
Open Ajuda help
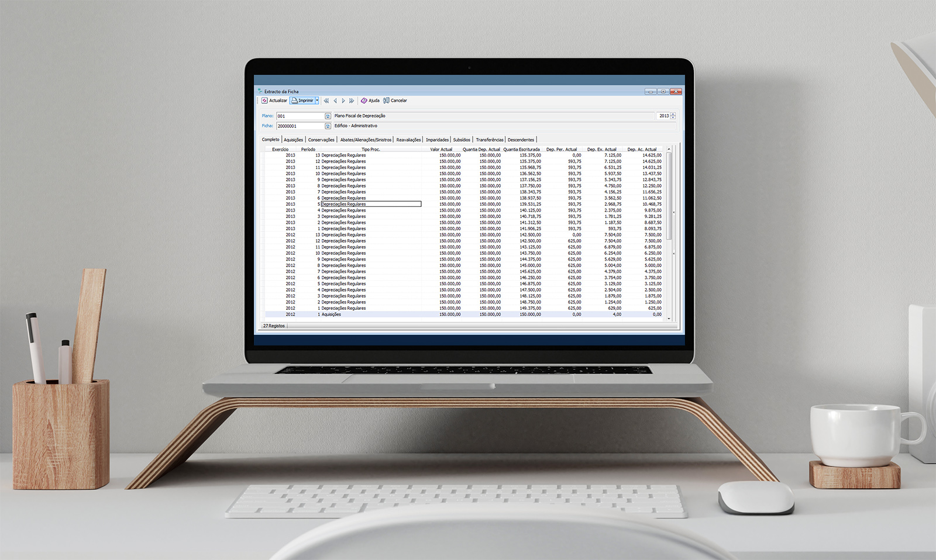click(x=370, y=101)
